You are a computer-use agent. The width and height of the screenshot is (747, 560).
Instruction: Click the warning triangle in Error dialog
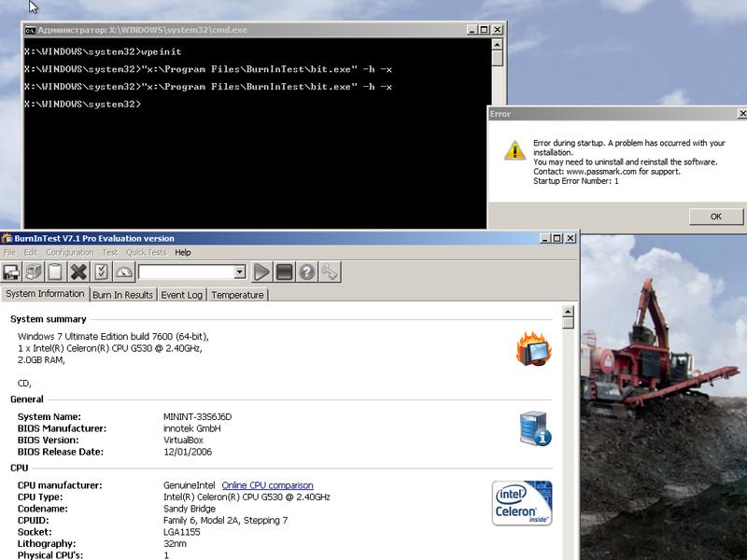pos(514,150)
